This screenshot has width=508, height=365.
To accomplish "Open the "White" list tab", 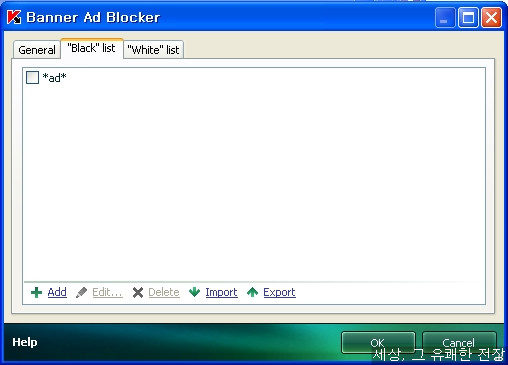I will [x=153, y=50].
